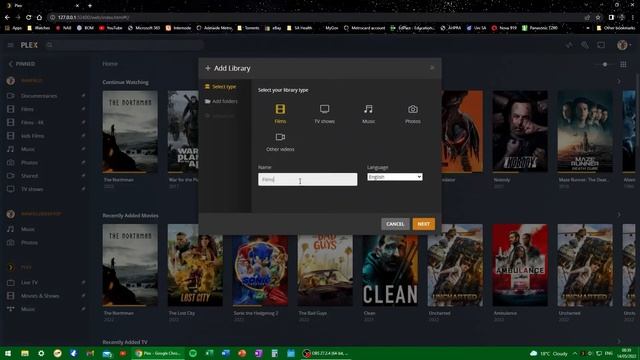Click the orange Next button
This screenshot has height=360, width=640.
coord(423,224)
